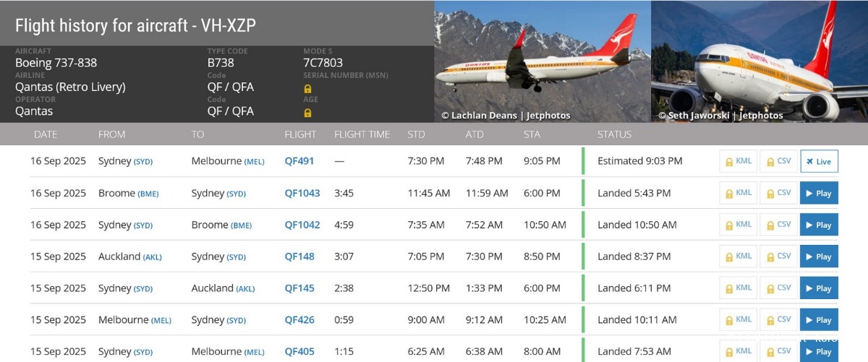This screenshot has height=362, width=868.
Task: Download KML for flight QF1042
Action: pos(739,225)
